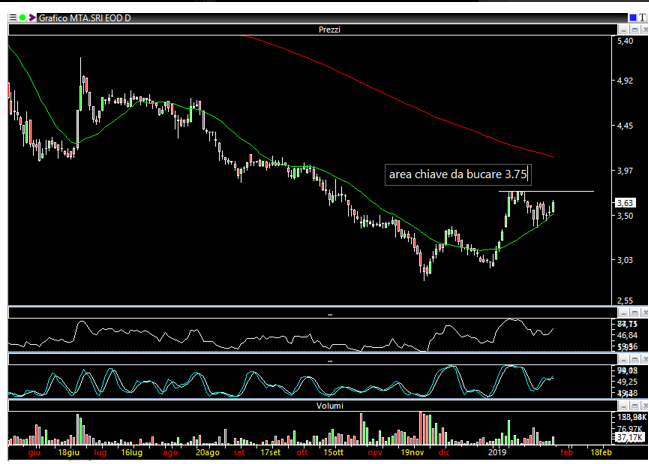
Task: Click the 5,40 price axis label
Action: point(625,41)
